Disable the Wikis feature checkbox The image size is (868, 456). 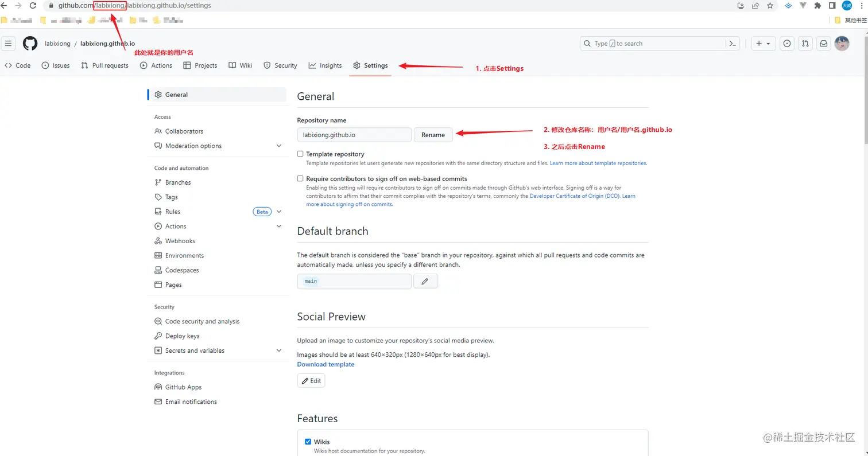[x=308, y=442]
